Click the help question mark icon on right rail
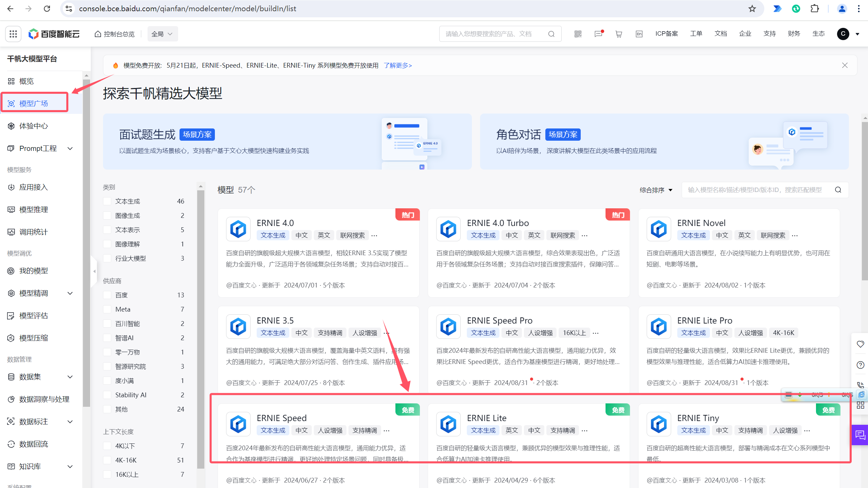 [861, 365]
